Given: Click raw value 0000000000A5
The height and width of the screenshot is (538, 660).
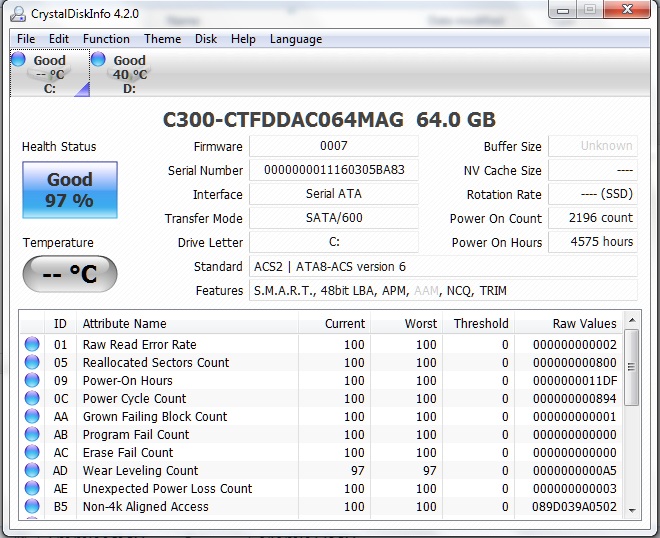Looking at the screenshot, I should click(x=575, y=471).
